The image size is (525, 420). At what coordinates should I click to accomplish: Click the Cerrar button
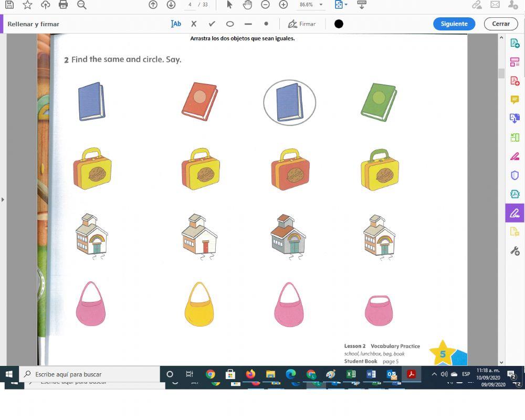500,24
